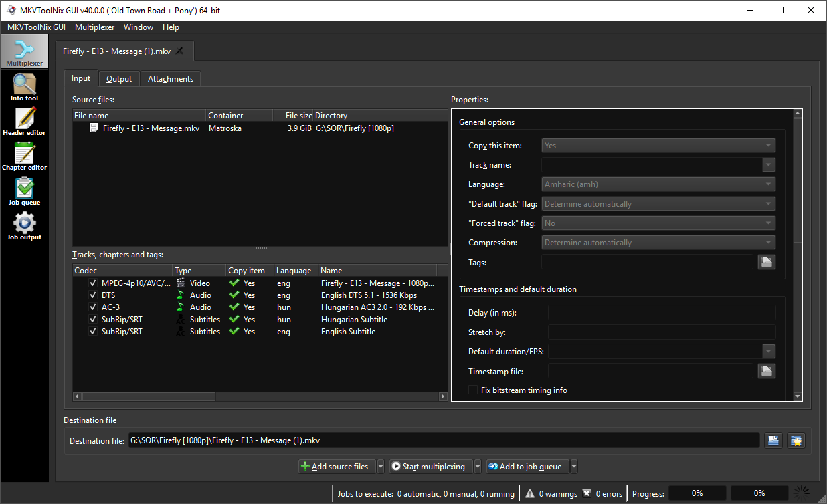The width and height of the screenshot is (827, 504).
Task: Click the browse Tags file icon
Action: pyautogui.click(x=766, y=262)
